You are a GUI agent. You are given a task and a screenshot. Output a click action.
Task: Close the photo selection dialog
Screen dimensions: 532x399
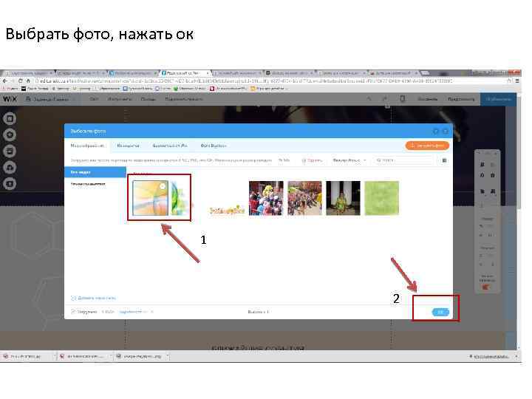446,131
